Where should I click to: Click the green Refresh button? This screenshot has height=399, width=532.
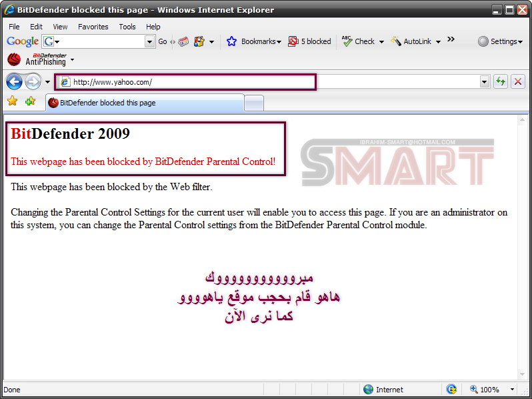pos(501,81)
